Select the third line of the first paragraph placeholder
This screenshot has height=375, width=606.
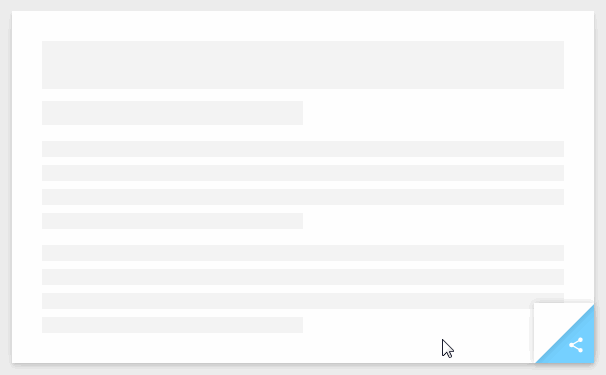(303, 197)
